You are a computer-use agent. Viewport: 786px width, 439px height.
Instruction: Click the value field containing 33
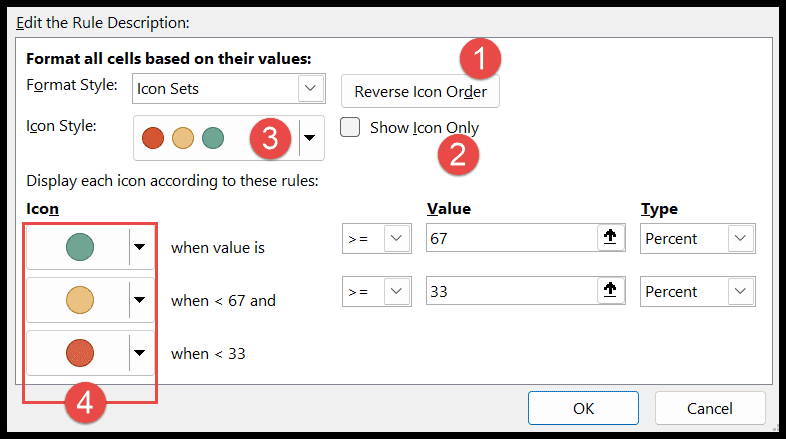(511, 291)
